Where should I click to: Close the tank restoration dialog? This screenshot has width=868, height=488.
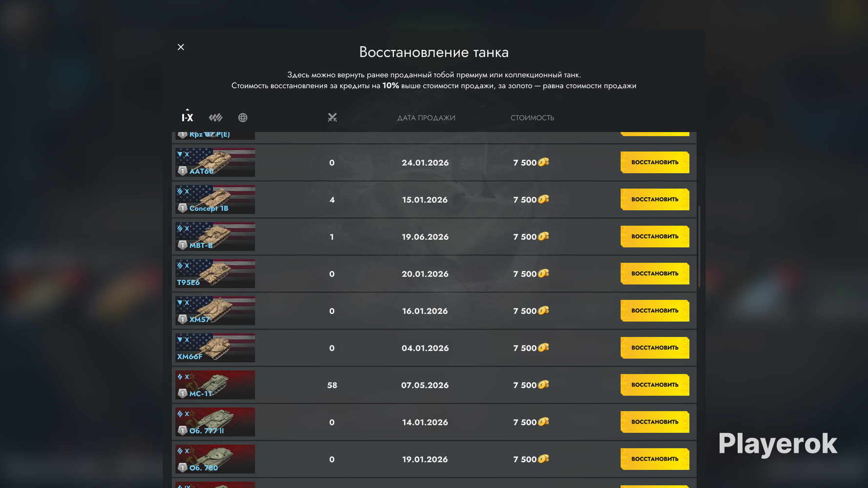(x=181, y=47)
